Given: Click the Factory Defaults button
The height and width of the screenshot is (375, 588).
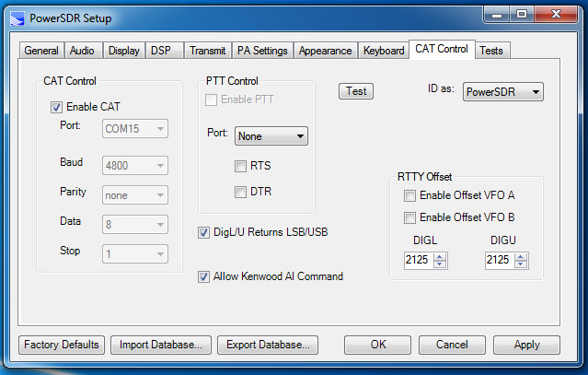Looking at the screenshot, I should pos(62,345).
